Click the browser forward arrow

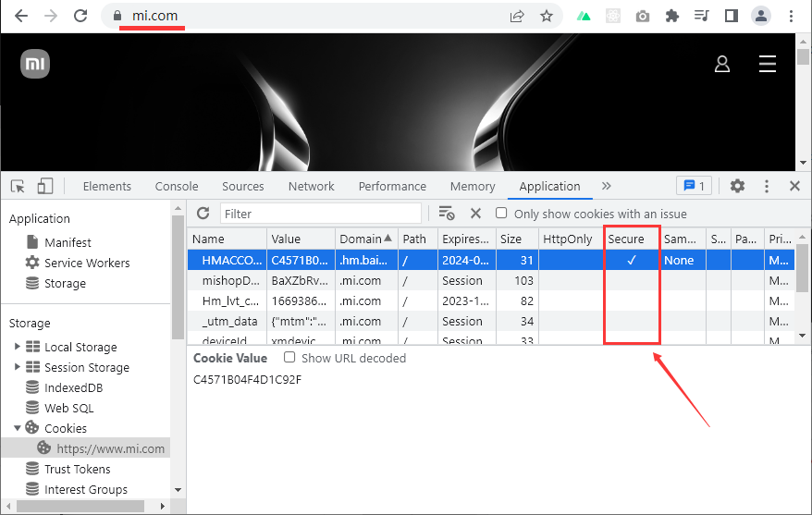(x=51, y=16)
